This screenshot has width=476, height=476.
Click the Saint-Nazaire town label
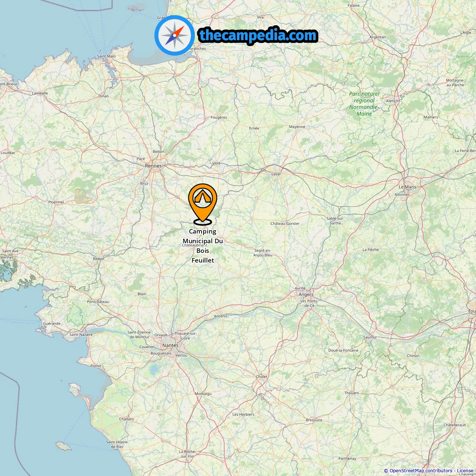[81, 335]
